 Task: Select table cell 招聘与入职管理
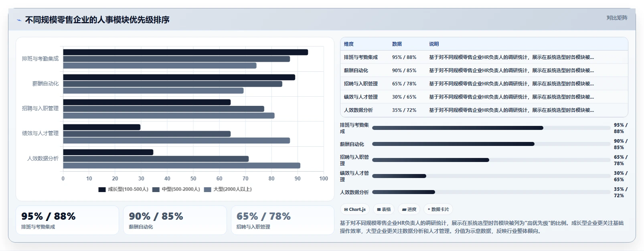click(361, 84)
